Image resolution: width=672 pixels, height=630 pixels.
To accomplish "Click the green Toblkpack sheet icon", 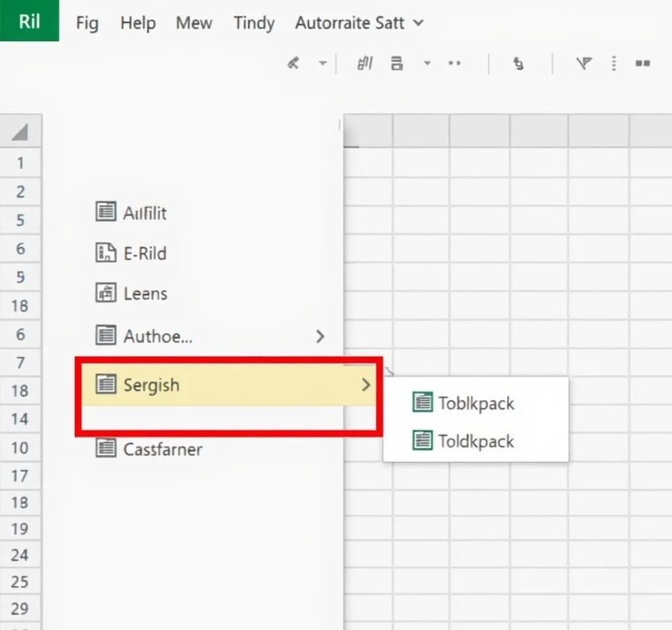I will click(x=423, y=402).
